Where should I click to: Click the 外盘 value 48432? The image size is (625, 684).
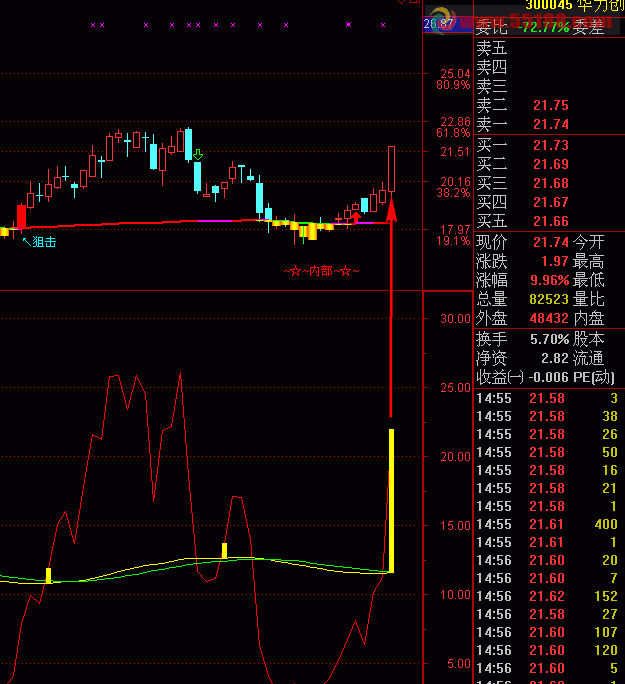[549, 318]
